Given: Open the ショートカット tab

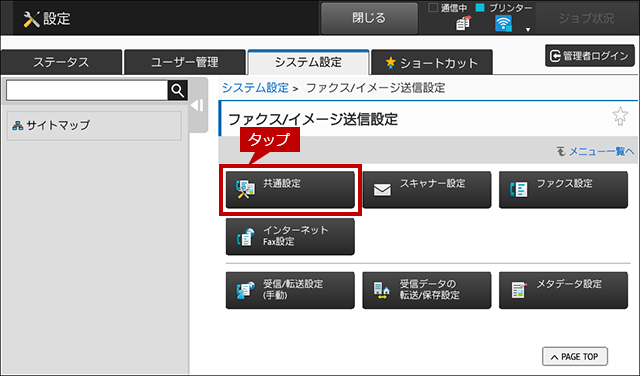Looking at the screenshot, I should click(x=432, y=62).
